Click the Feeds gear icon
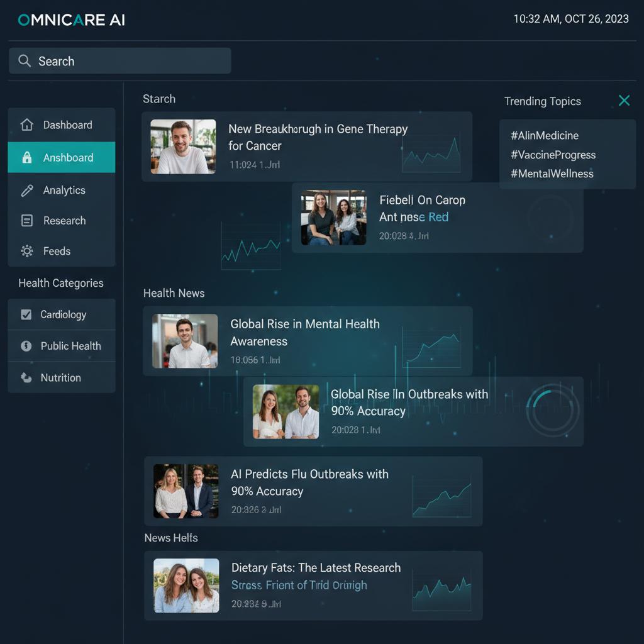The width and height of the screenshot is (644, 644). click(27, 251)
